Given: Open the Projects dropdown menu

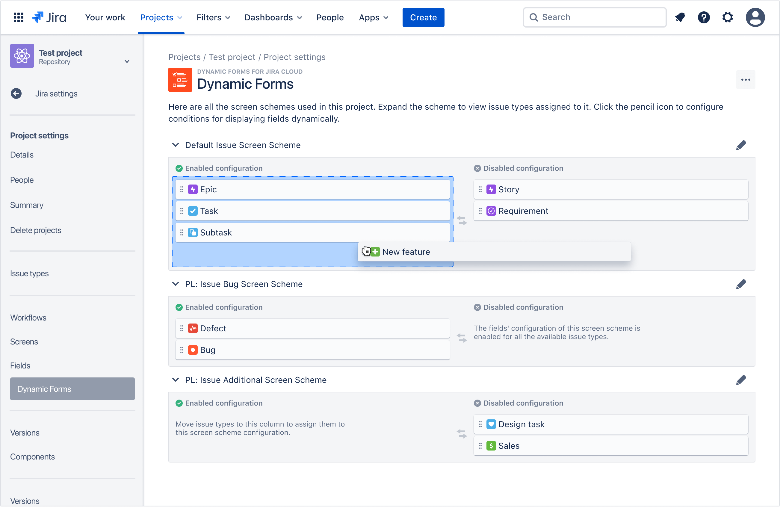Looking at the screenshot, I should [161, 17].
